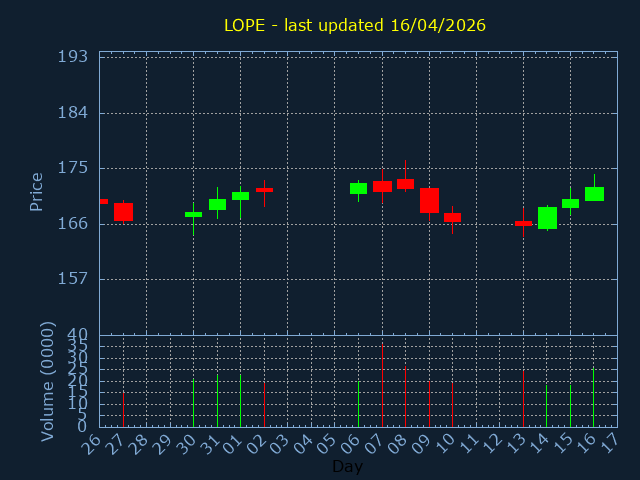Select the green volume bar for day 31

218,401
